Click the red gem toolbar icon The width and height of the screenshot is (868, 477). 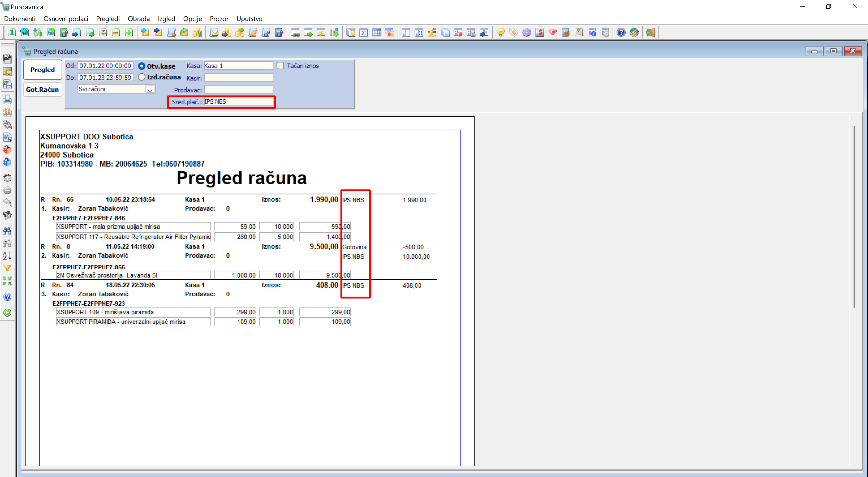click(553, 32)
